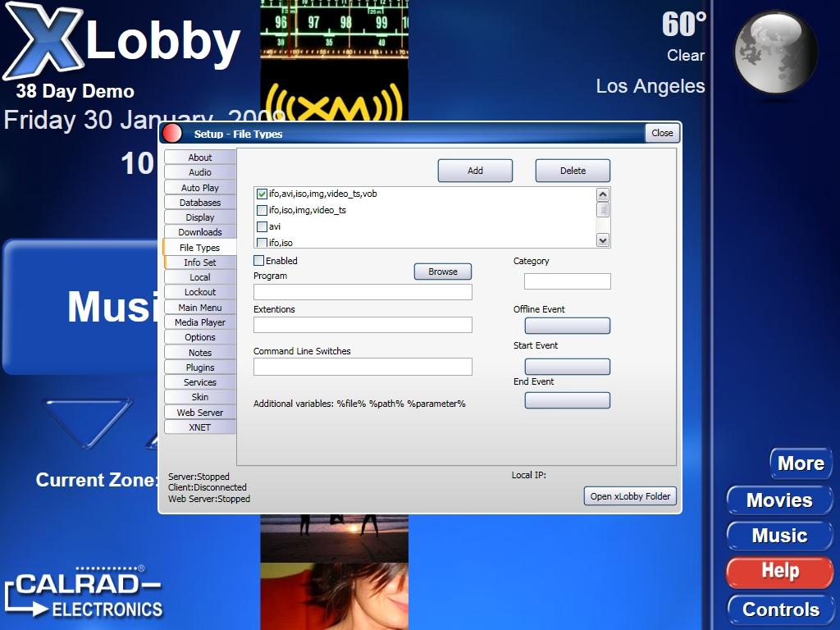The width and height of the screenshot is (840, 630).
Task: Click the Command Line Switches field
Action: tap(363, 367)
